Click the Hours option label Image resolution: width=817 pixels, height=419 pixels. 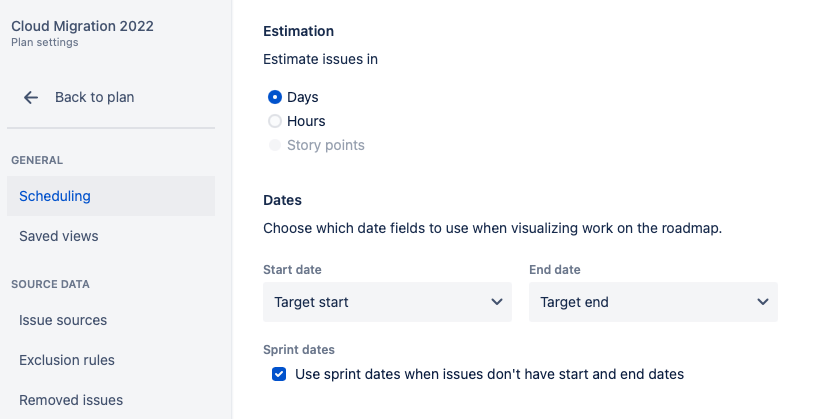pos(306,121)
